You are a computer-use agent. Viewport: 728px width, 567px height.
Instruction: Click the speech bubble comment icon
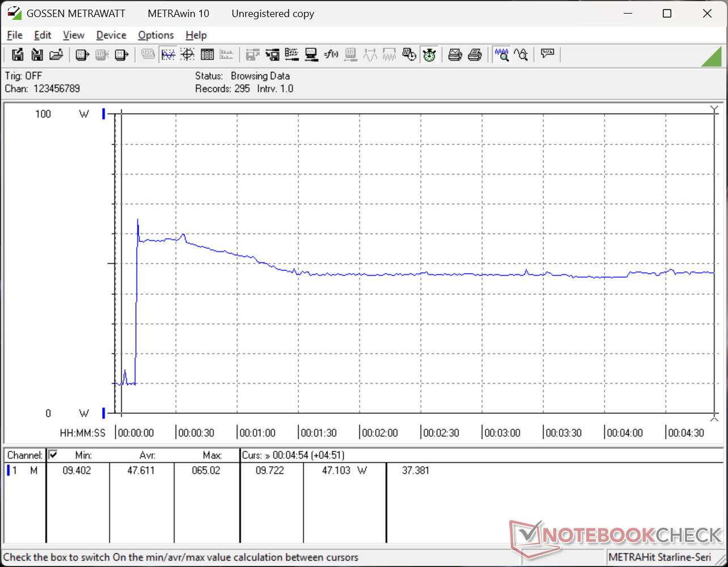547,54
